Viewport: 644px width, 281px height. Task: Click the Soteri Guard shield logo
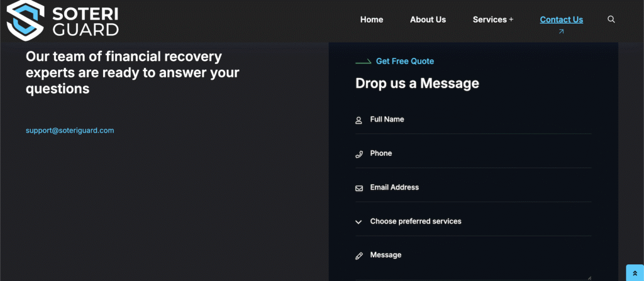point(25,20)
